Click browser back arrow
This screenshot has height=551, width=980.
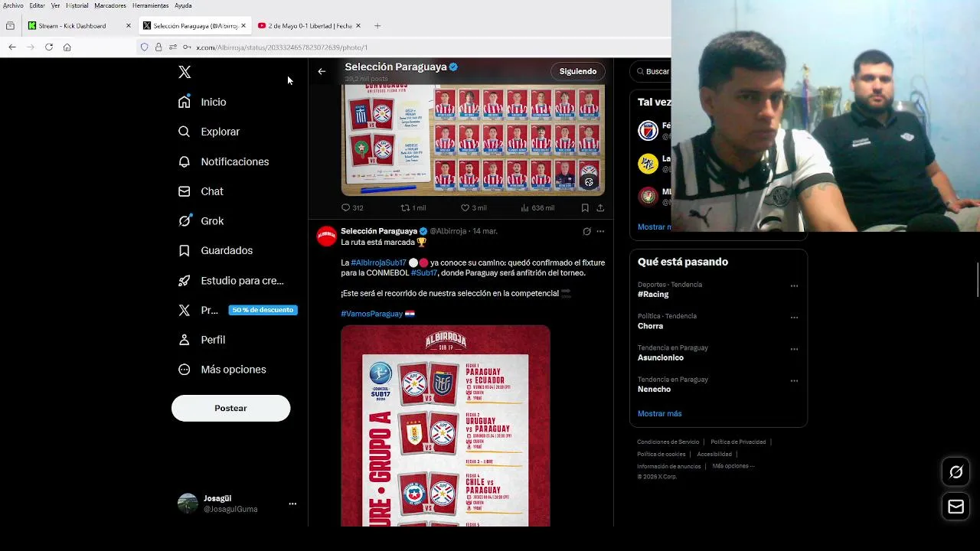12,47
